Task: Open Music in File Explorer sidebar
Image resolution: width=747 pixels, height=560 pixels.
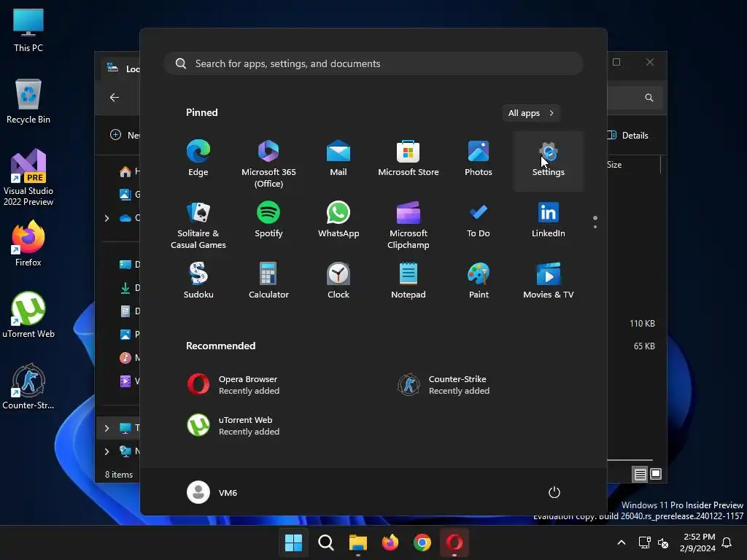Action: pyautogui.click(x=128, y=358)
